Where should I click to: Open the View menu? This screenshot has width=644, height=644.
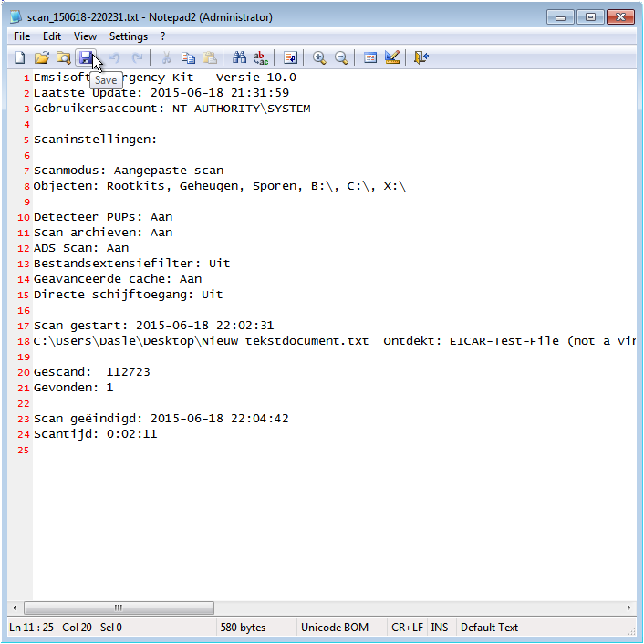tap(85, 36)
